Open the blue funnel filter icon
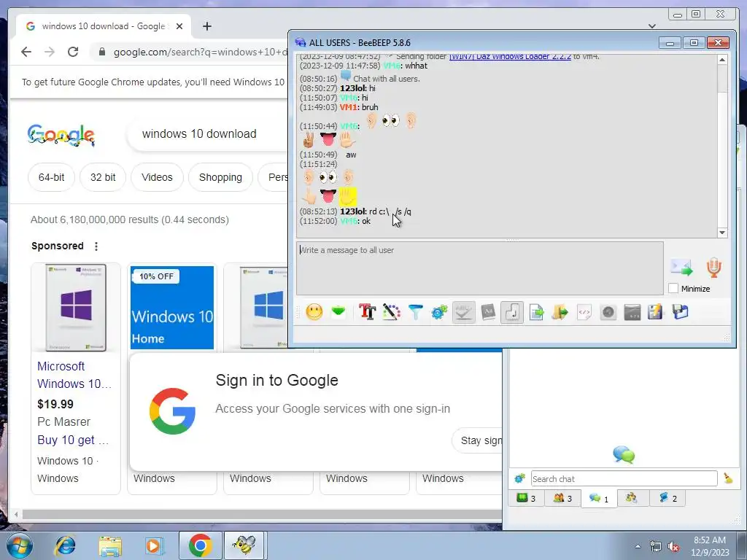 click(x=415, y=312)
